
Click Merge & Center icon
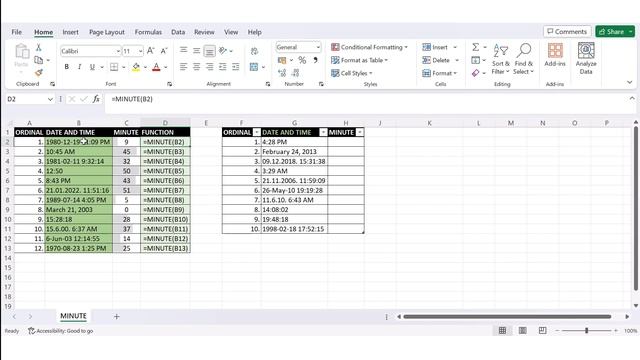254,67
